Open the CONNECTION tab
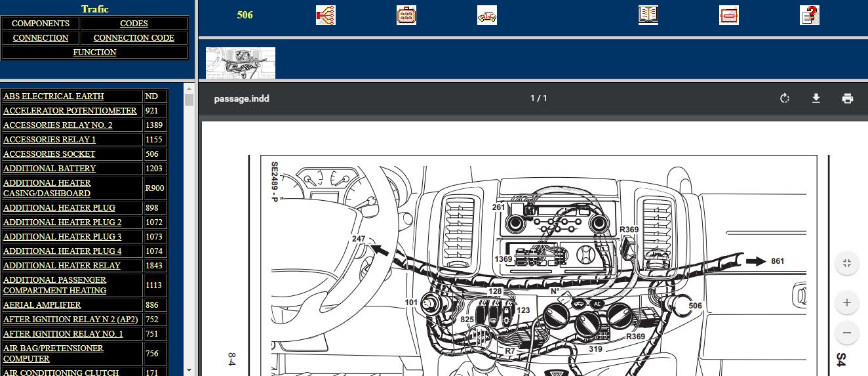 pos(41,38)
